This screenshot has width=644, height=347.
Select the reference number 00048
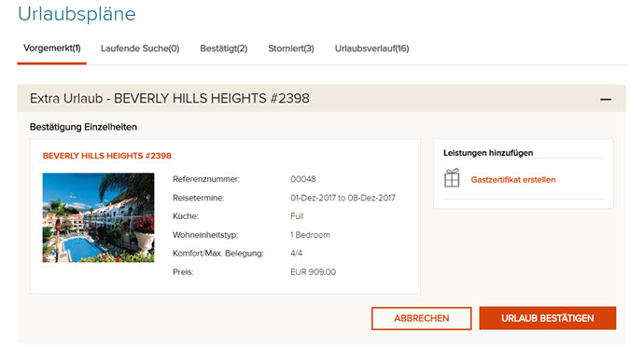pyautogui.click(x=303, y=179)
